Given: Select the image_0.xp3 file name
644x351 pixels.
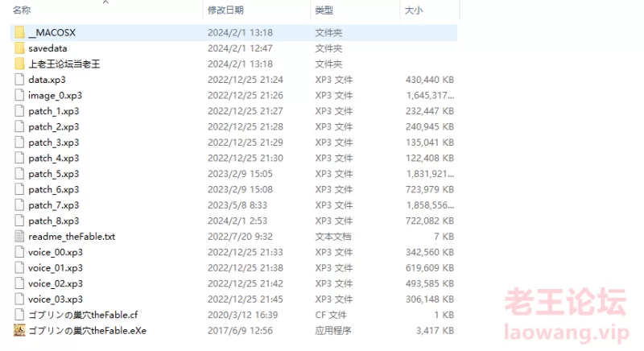Looking at the screenshot, I should [55, 95].
